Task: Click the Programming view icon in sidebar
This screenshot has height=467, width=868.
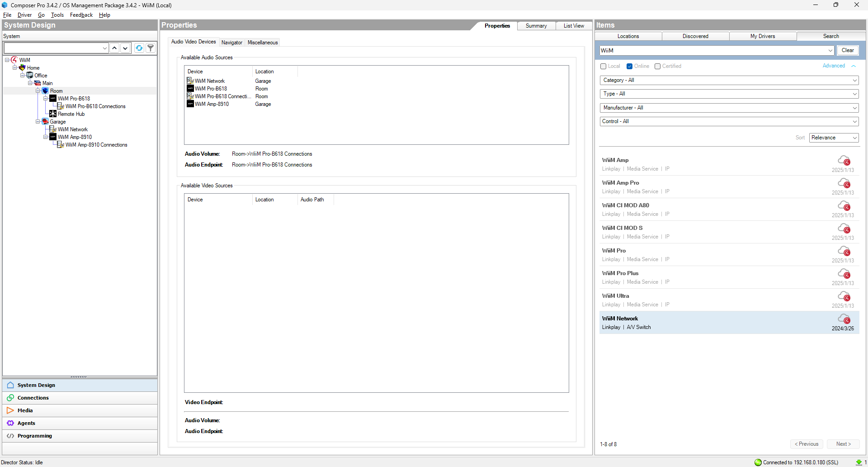Action: (x=10, y=435)
